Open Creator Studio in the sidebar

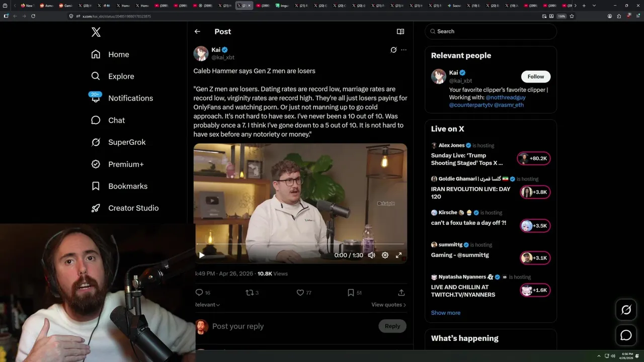pos(125,208)
